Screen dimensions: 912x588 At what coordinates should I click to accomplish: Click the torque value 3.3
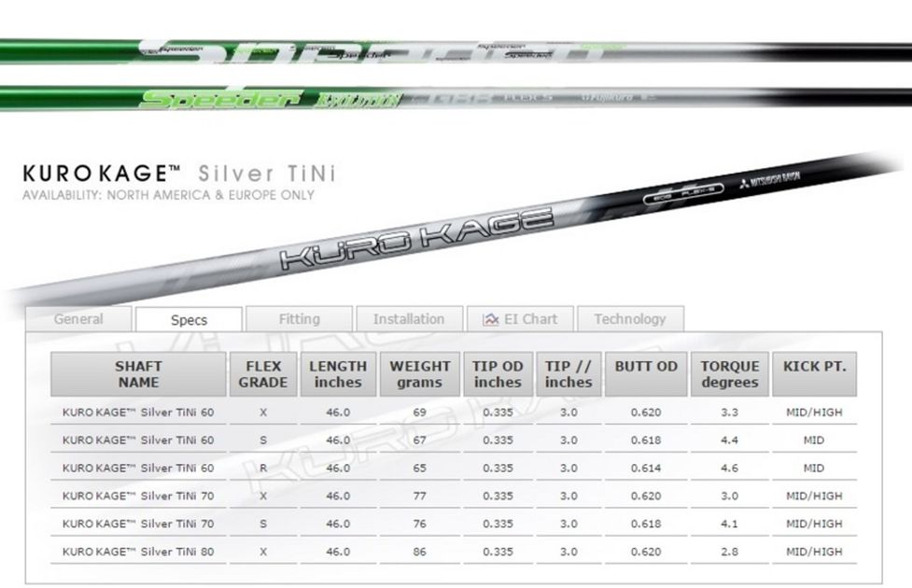[x=729, y=413]
